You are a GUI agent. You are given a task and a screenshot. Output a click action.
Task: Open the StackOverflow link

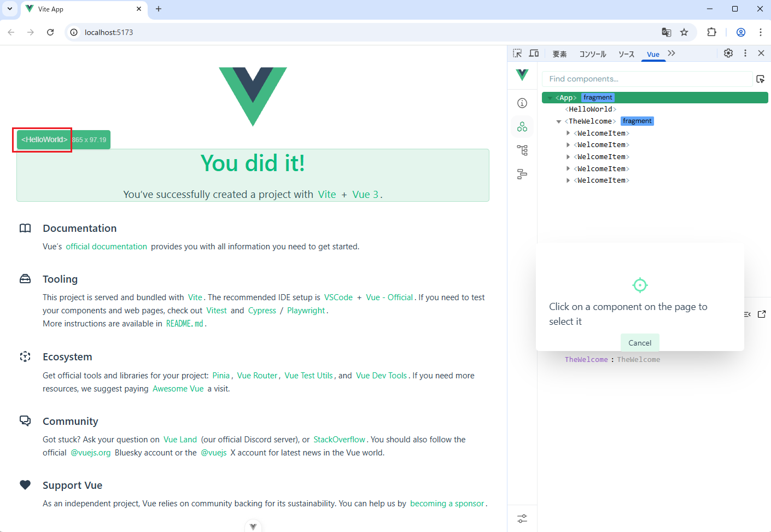[339, 440]
